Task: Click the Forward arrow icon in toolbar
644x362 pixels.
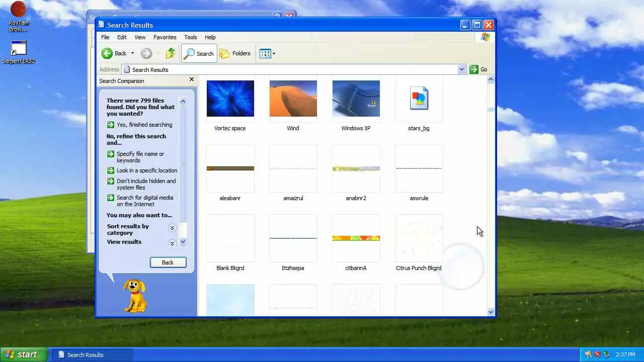Action: [146, 53]
